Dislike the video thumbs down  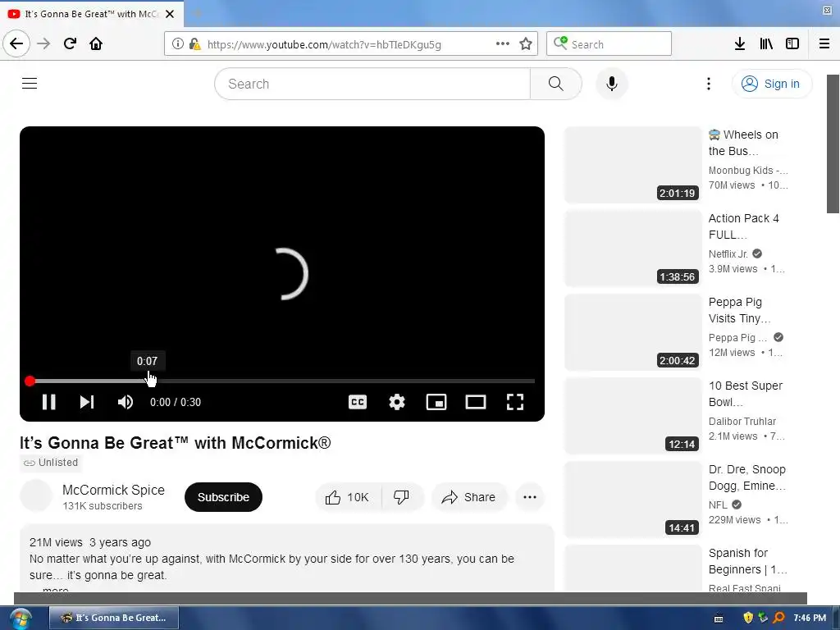click(x=402, y=497)
